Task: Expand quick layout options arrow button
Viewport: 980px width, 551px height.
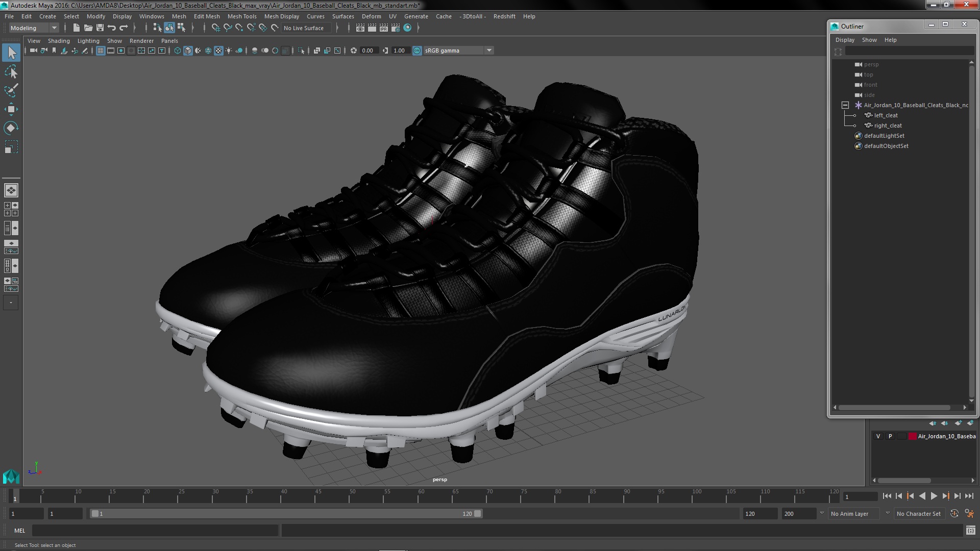Action: [11, 303]
